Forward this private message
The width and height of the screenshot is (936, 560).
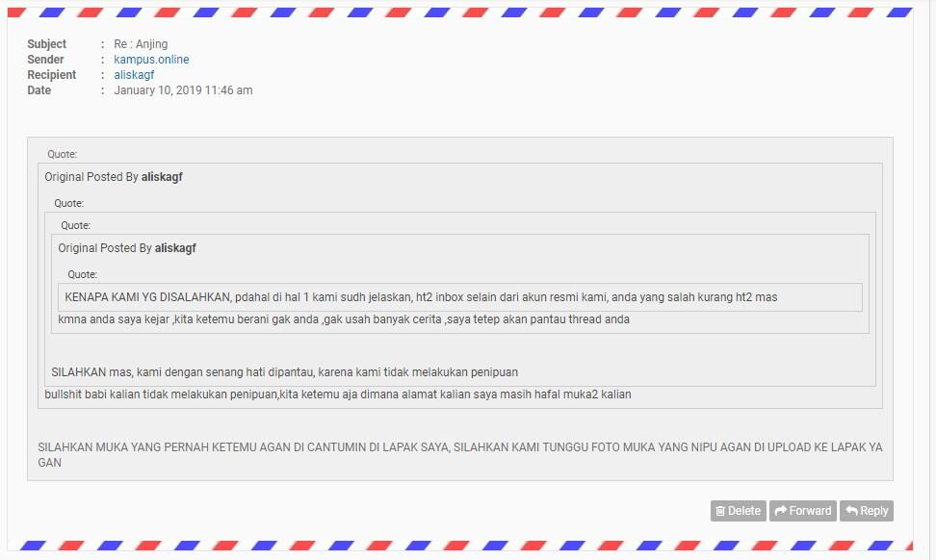802,511
